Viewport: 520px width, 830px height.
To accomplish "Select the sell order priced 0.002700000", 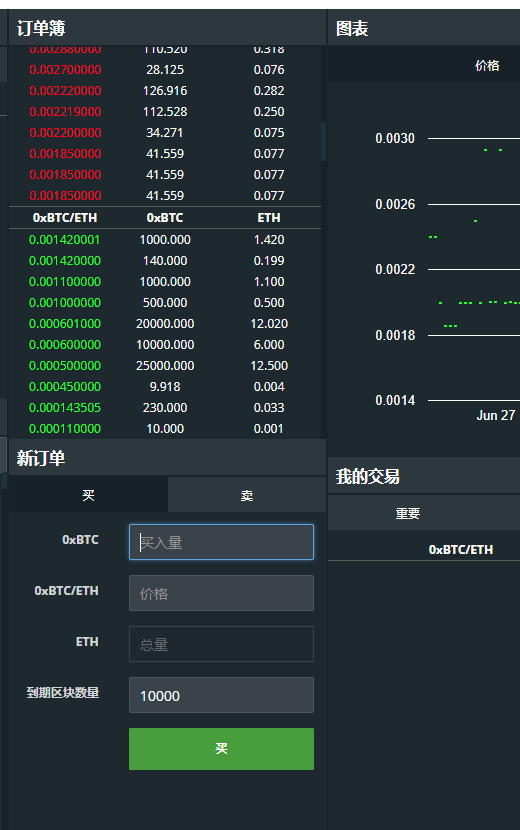I will [x=165, y=70].
